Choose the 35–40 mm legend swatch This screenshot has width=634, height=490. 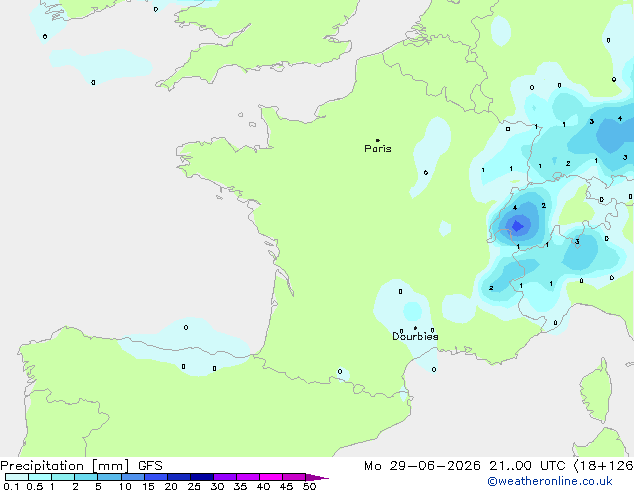(x=247, y=477)
